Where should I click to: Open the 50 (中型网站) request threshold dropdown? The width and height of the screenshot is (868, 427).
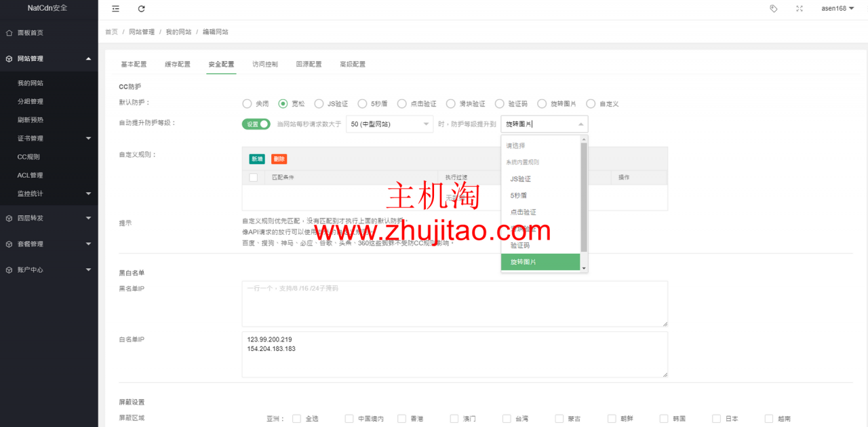tap(389, 124)
